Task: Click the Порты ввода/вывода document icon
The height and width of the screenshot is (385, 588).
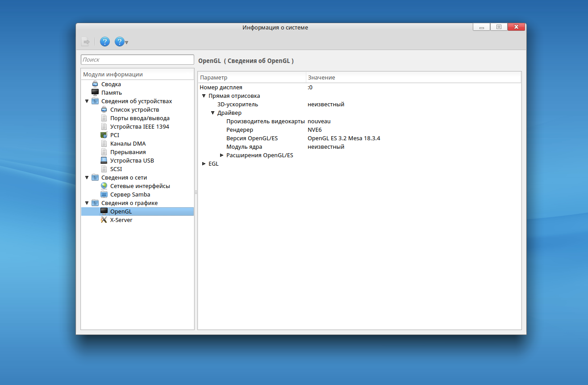Action: [x=104, y=118]
